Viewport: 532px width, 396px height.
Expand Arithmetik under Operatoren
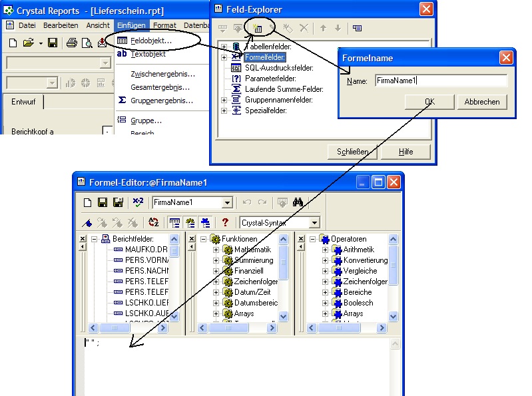[x=325, y=250]
